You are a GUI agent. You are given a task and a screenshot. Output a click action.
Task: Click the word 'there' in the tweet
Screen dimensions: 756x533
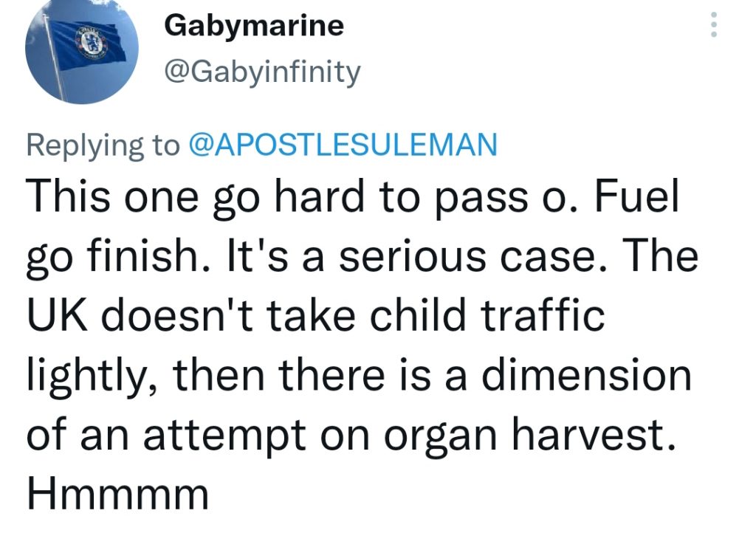(x=331, y=374)
